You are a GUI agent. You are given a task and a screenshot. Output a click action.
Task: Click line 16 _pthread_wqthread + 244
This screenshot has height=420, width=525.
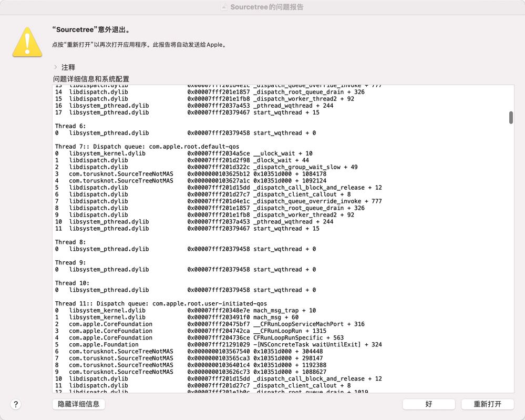pos(194,106)
